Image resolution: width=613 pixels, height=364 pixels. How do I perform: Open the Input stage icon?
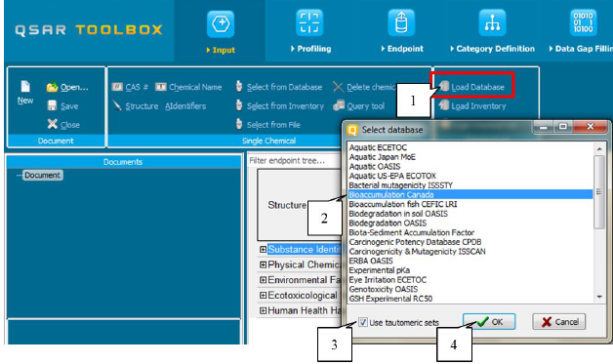(221, 24)
